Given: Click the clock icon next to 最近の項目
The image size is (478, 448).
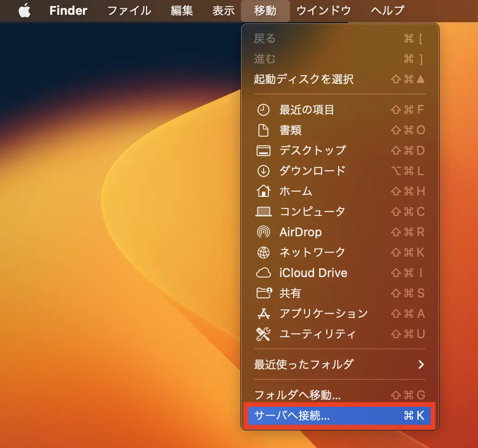Looking at the screenshot, I should [264, 110].
